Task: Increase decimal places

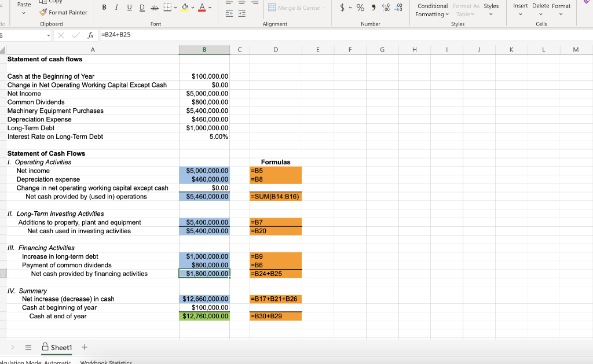Action: [x=386, y=7]
